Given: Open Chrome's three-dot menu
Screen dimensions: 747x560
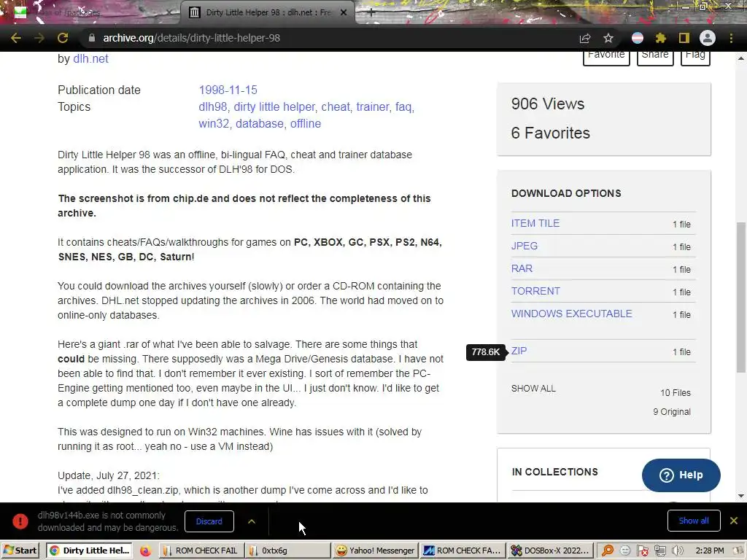Looking at the screenshot, I should coord(731,38).
